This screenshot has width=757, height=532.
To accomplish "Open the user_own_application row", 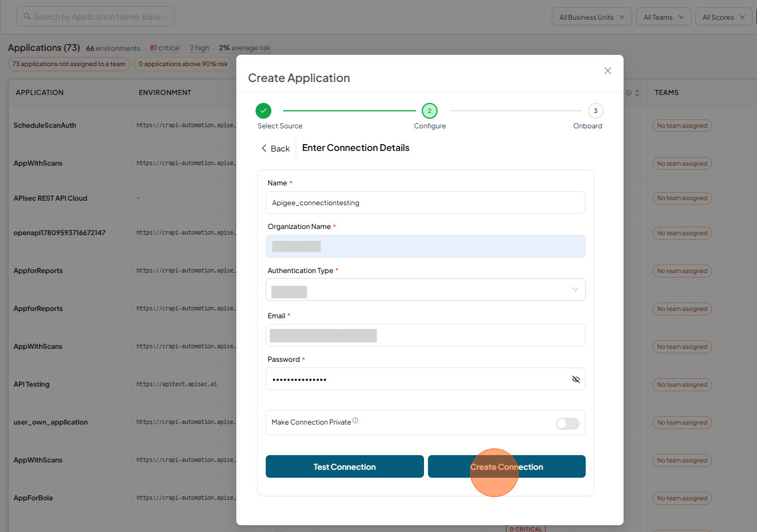I will coord(51,422).
